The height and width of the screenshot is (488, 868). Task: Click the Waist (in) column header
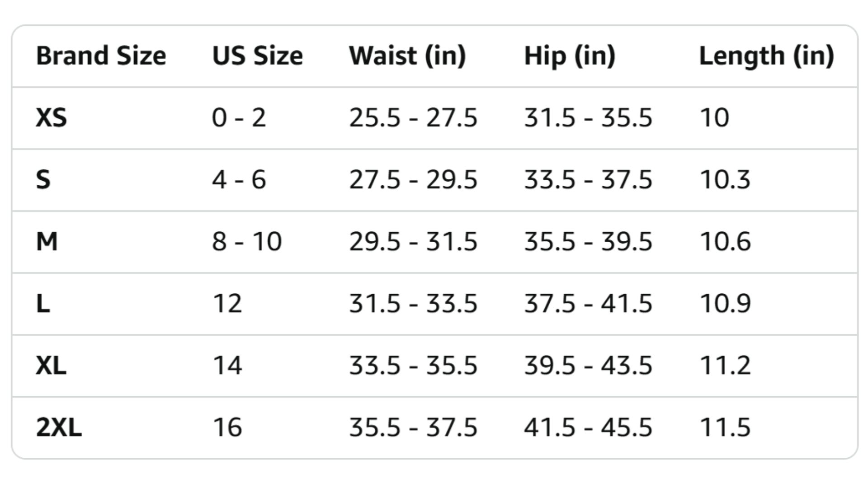point(407,56)
